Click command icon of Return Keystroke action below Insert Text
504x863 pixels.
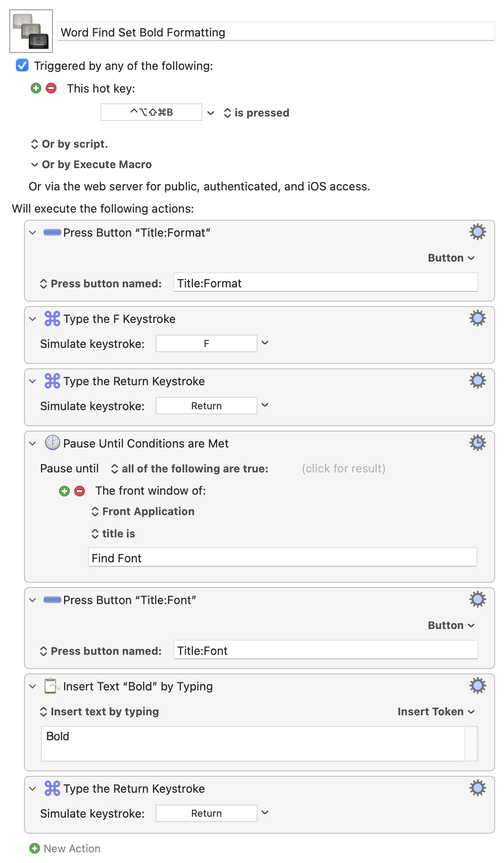click(x=52, y=788)
